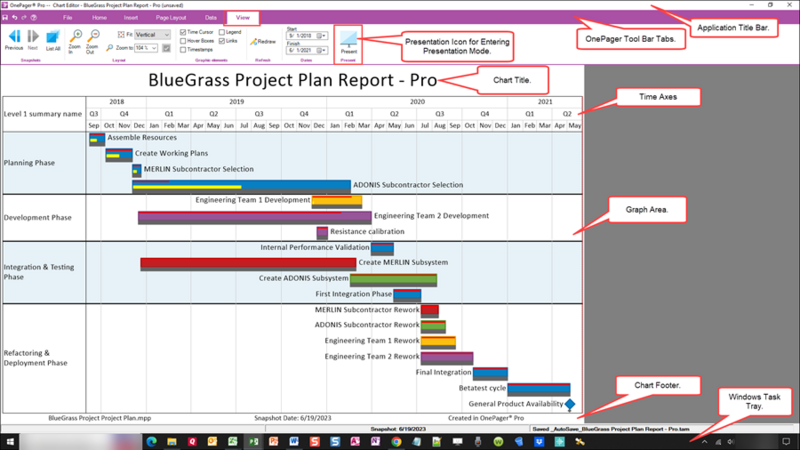Open the Windows Start button
This screenshot has height=450, width=800.
[x=10, y=442]
